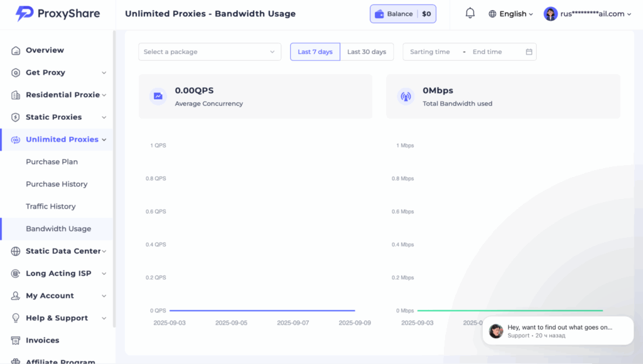Open the Invoices page

(57, 340)
